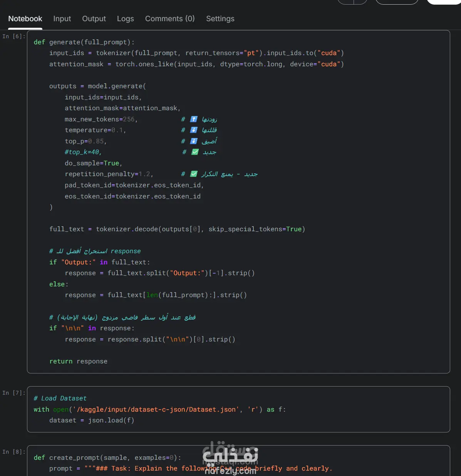This screenshot has height=476, width=461.
Task: Click the 'def create_prompt' line in cell 8
Action: click(107, 457)
